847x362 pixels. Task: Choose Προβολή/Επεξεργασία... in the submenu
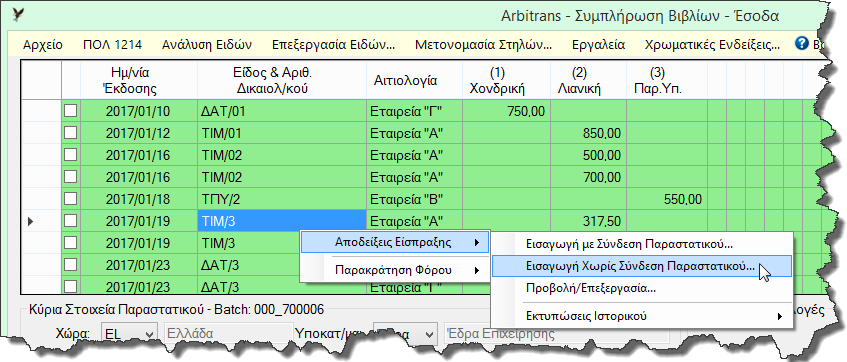(x=642, y=288)
